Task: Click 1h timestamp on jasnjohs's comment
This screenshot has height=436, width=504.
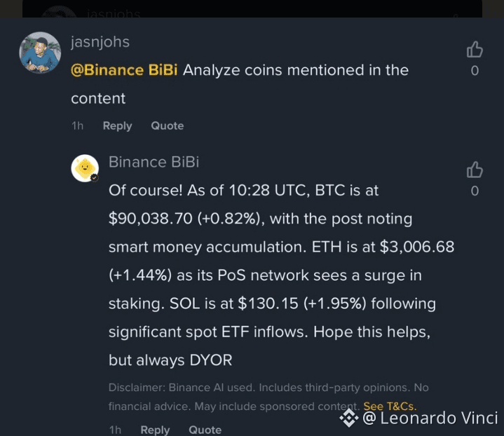Action: [77, 125]
